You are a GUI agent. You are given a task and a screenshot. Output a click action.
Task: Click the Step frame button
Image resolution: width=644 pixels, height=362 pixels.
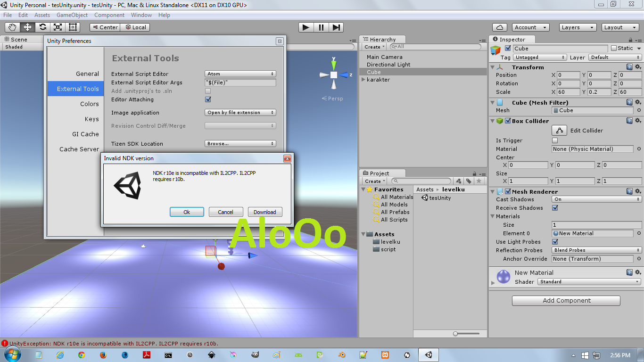tap(336, 27)
